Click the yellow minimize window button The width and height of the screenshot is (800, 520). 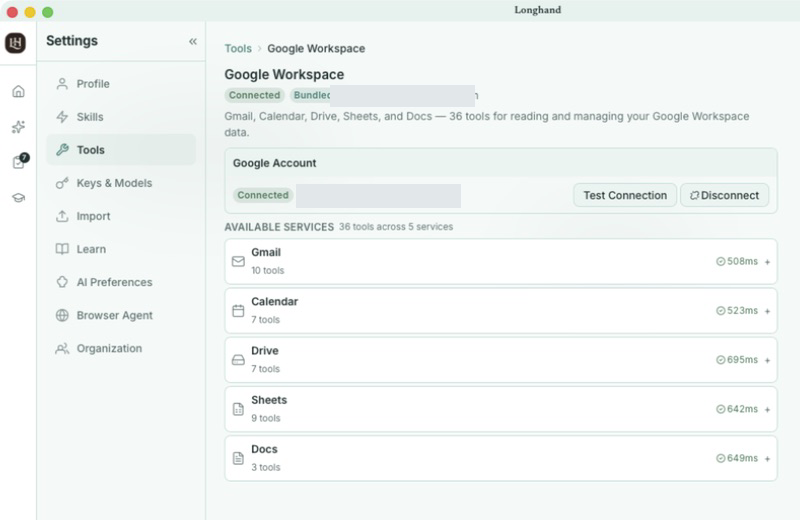click(x=30, y=12)
